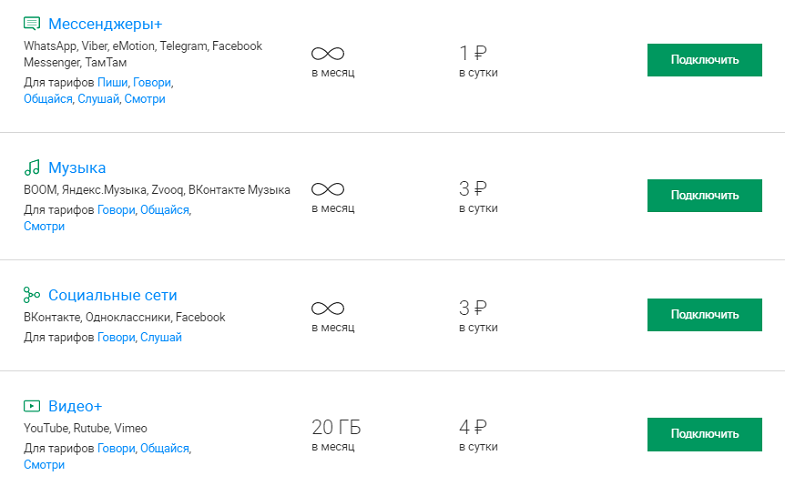The height and width of the screenshot is (486, 785).
Task: Open the Видео+ option title
Action: 75,406
